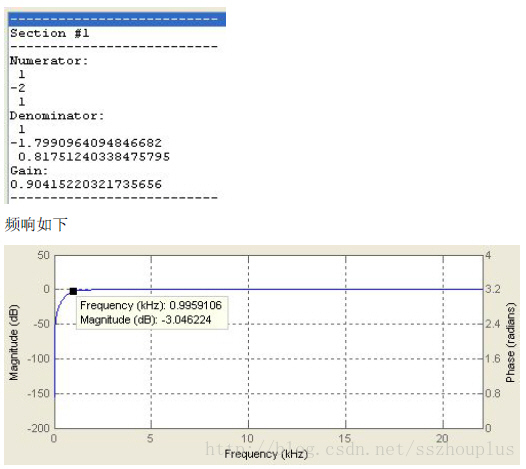The image size is (526, 469).
Task: Click the data tip 'Frequency (kHz): 0.9959106'
Action: 151,305
